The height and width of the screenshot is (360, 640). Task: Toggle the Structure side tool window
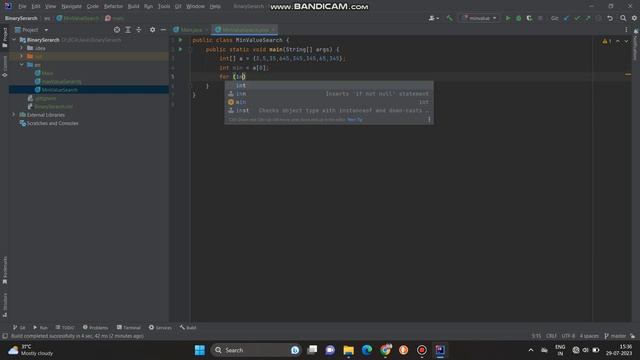5,305
